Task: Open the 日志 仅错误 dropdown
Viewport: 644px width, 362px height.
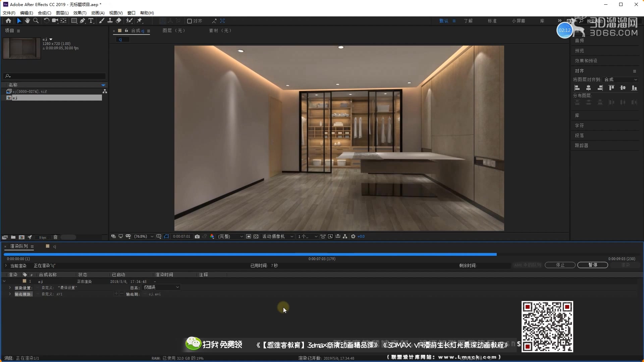Action: point(161,288)
